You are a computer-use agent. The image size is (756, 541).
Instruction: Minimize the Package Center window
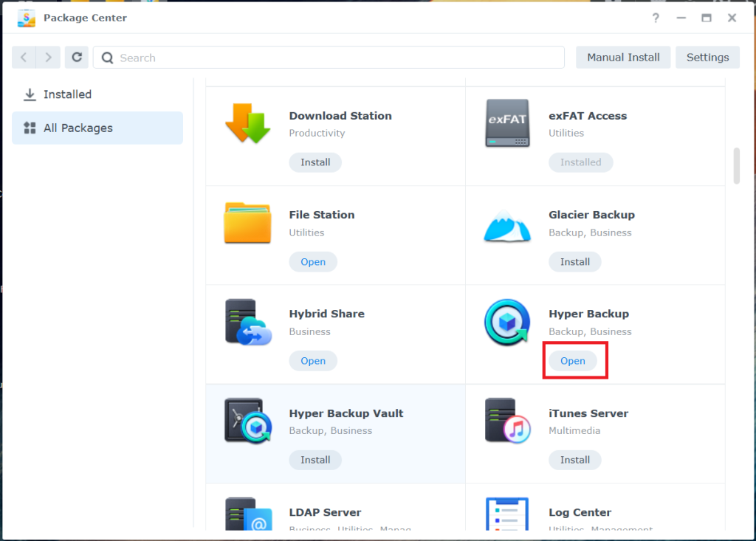681,18
